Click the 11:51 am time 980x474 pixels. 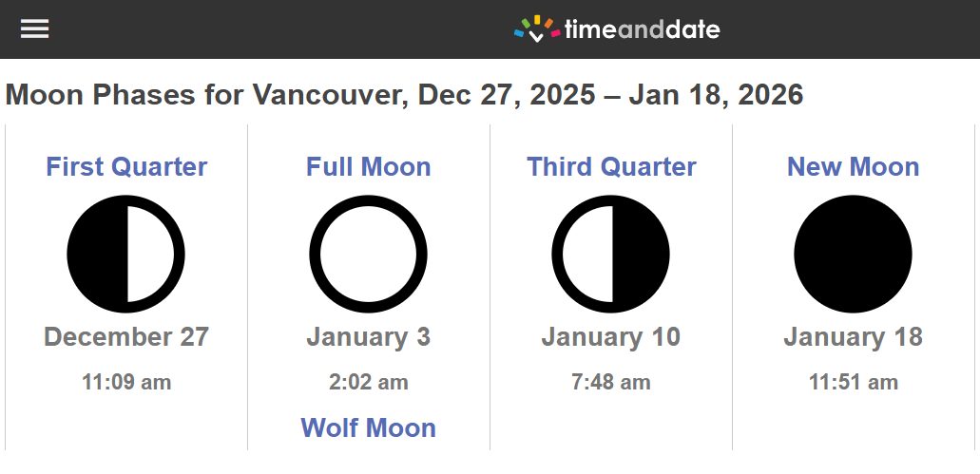tap(854, 382)
